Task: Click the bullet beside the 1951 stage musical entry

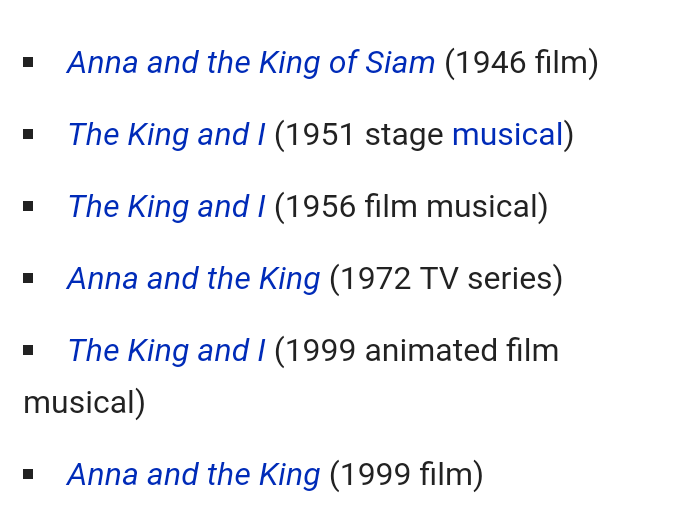Action: (29, 135)
